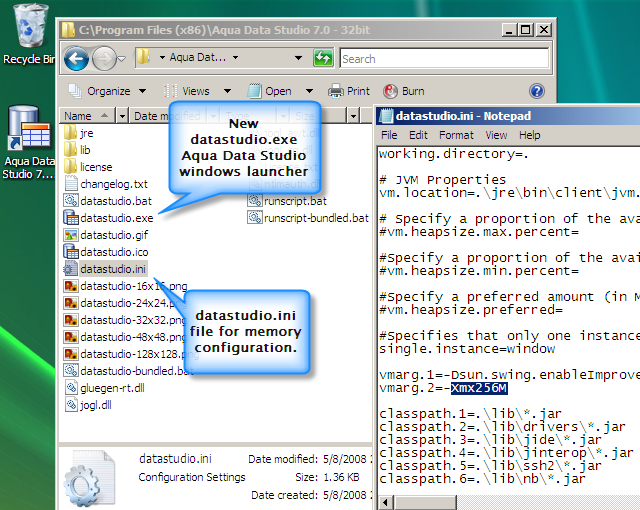
Task: Click the Explorer Search input field
Action: click(444, 58)
